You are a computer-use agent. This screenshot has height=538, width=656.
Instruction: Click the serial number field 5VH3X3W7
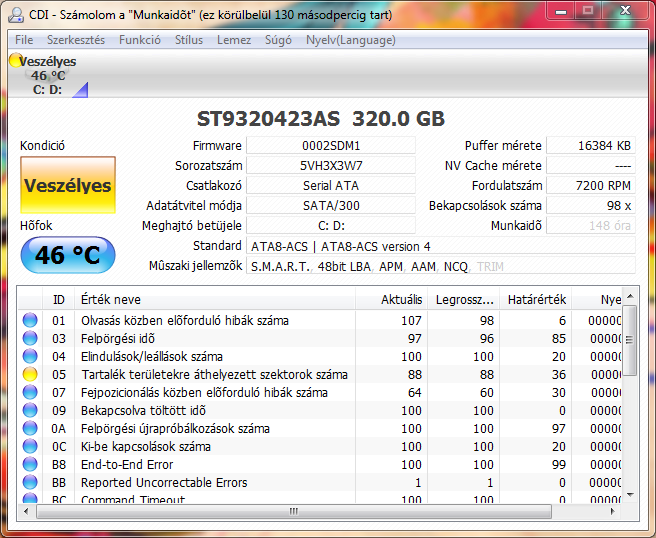click(331, 166)
